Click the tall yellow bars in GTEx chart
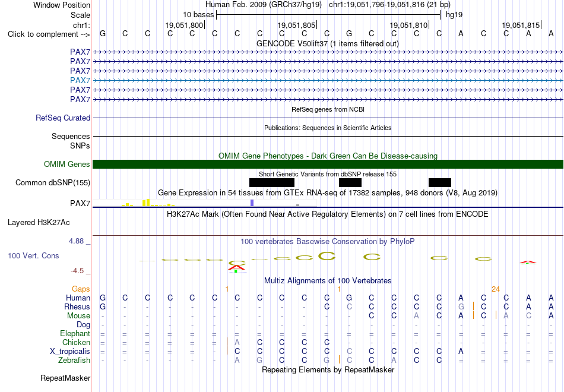Image resolution: width=564 pixels, height=392 pixels. pos(146,203)
